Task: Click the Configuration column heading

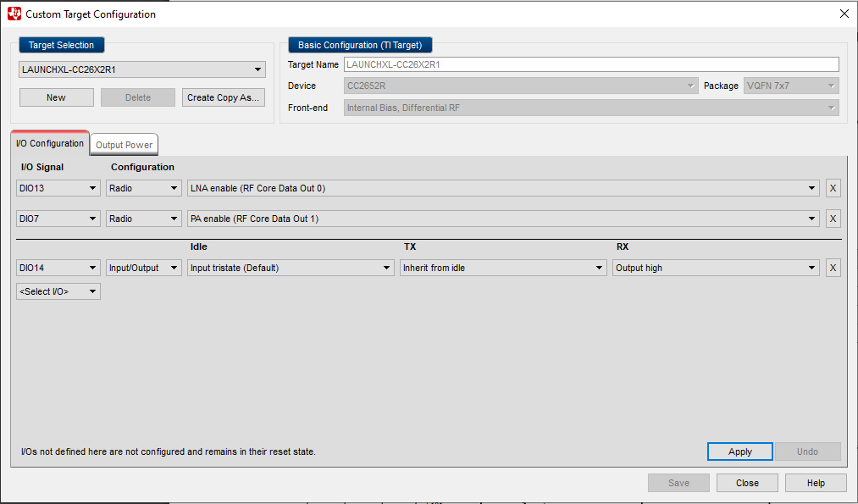Action: [x=142, y=167]
